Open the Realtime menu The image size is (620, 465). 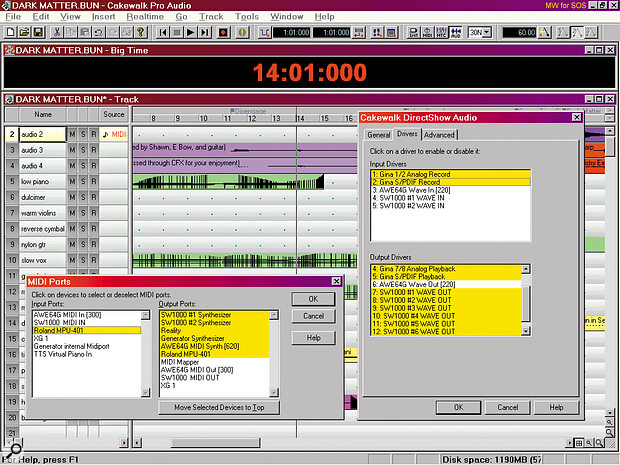(145, 17)
